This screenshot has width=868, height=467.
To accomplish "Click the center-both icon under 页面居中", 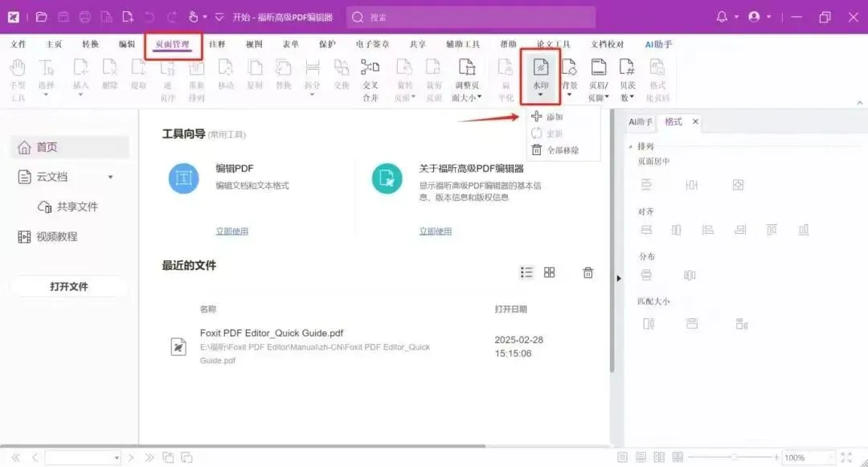I will [738, 185].
